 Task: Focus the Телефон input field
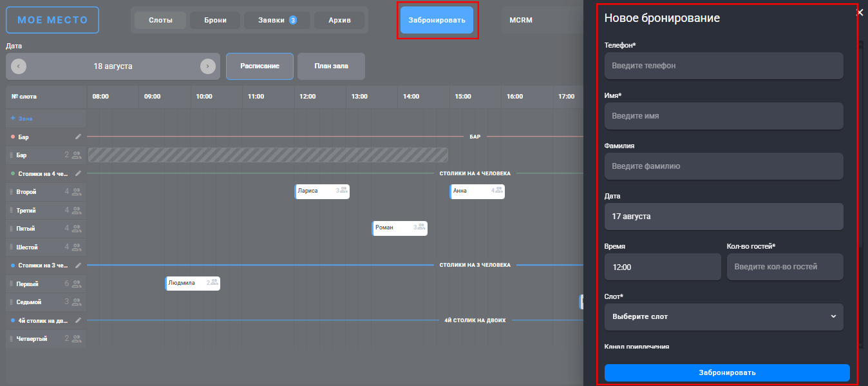pyautogui.click(x=724, y=66)
